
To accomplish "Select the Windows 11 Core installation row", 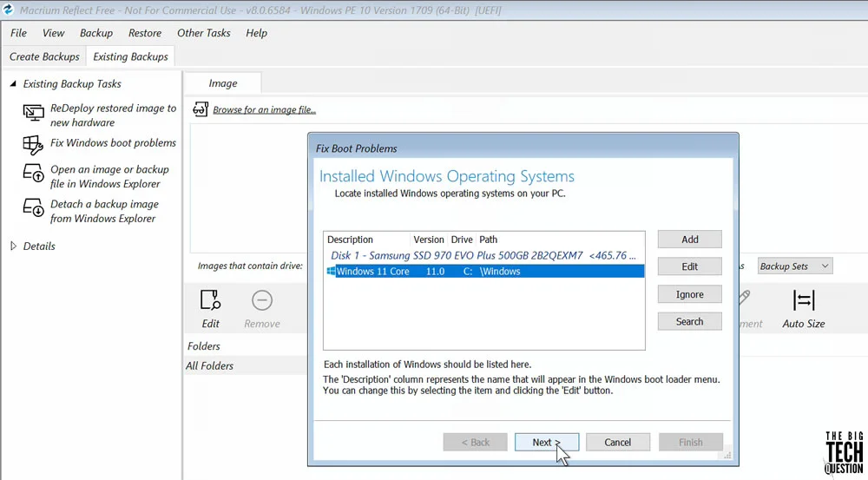I will (485, 272).
